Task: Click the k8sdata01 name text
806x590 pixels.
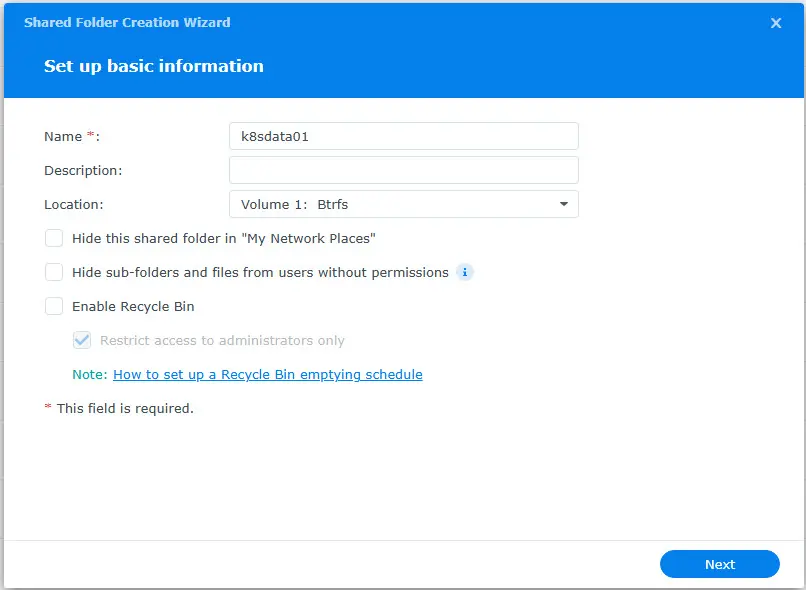Action: (x=272, y=135)
